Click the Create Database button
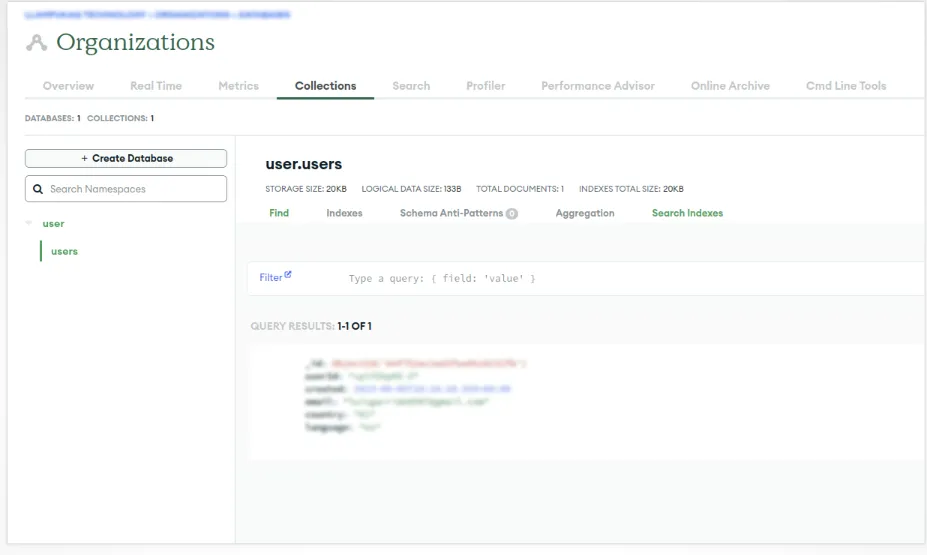Viewport: 927px width, 555px height. pyautogui.click(x=126, y=158)
